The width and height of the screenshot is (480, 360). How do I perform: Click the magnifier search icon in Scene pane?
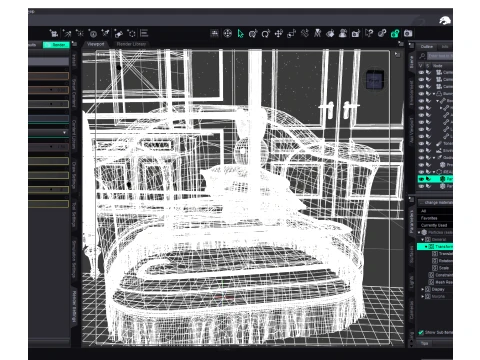pyautogui.click(x=422, y=56)
